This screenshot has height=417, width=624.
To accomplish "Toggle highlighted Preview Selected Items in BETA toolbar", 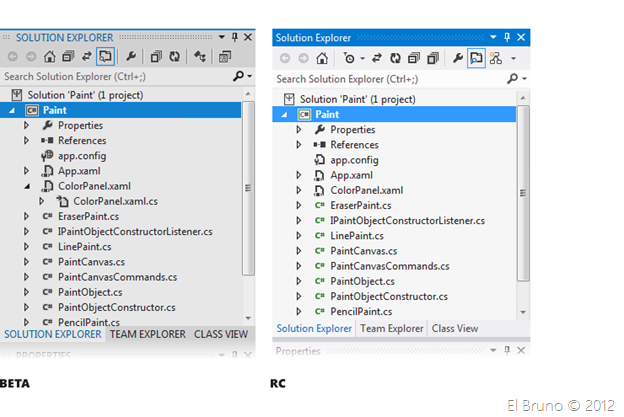I will (x=105, y=56).
